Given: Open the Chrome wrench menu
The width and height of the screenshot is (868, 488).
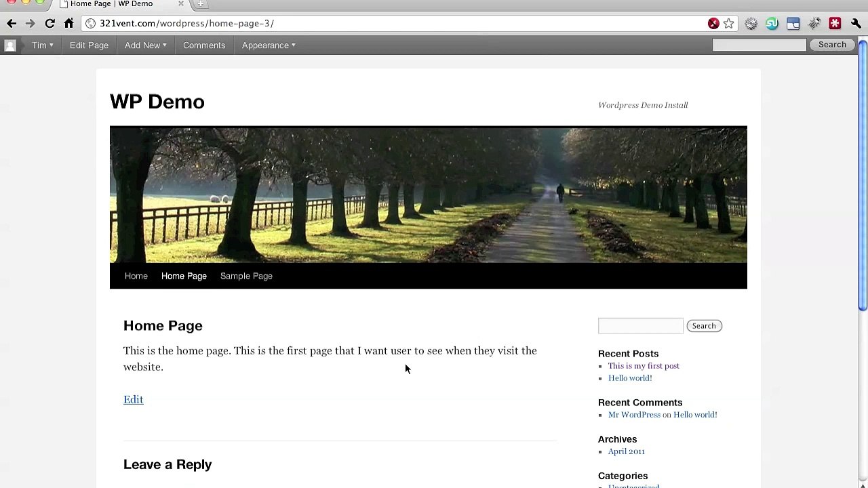Looking at the screenshot, I should [856, 23].
